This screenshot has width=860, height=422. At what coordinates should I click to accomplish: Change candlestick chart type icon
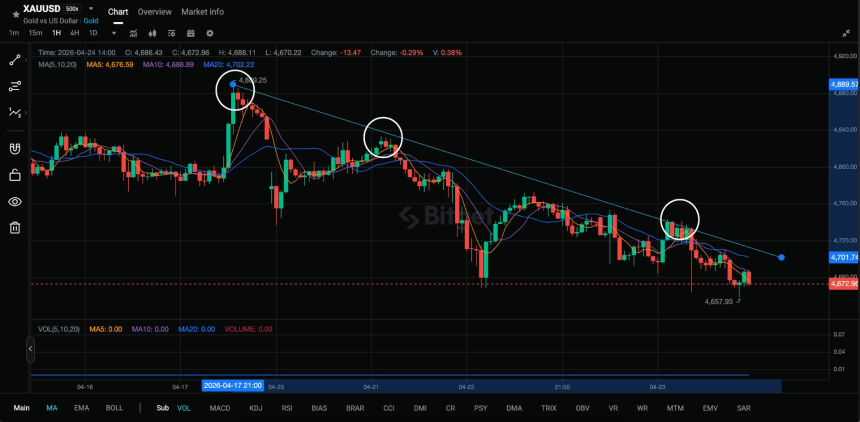[152, 33]
